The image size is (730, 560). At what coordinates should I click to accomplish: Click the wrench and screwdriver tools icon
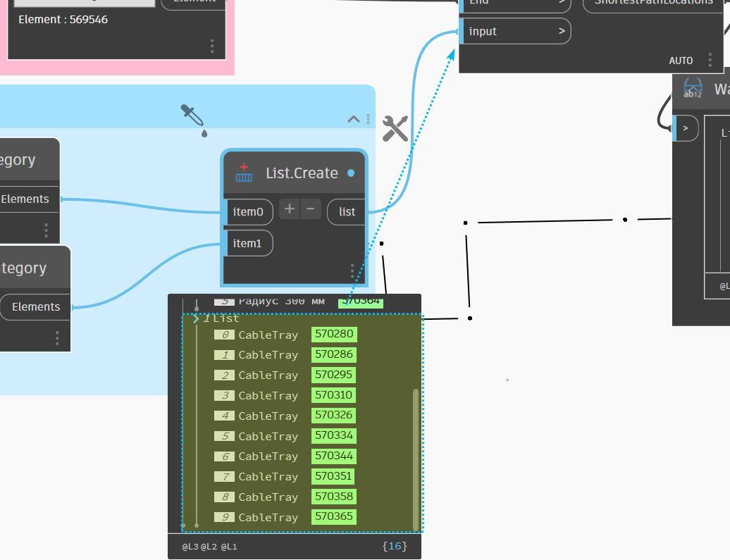(x=395, y=128)
